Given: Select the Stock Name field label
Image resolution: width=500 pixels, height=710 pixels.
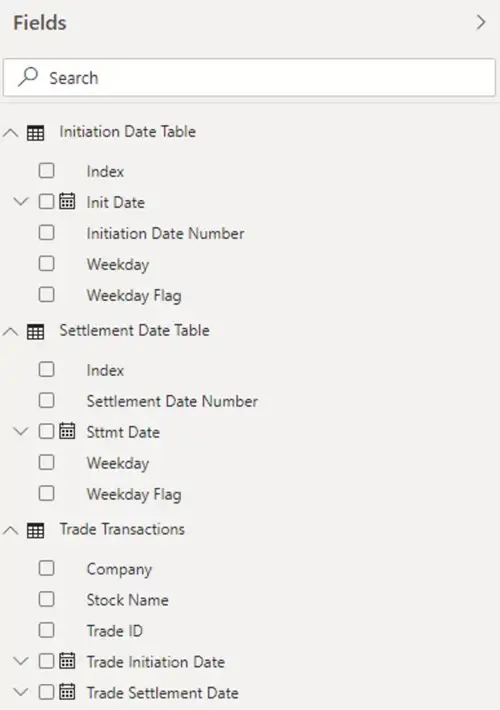Looking at the screenshot, I should 128,600.
